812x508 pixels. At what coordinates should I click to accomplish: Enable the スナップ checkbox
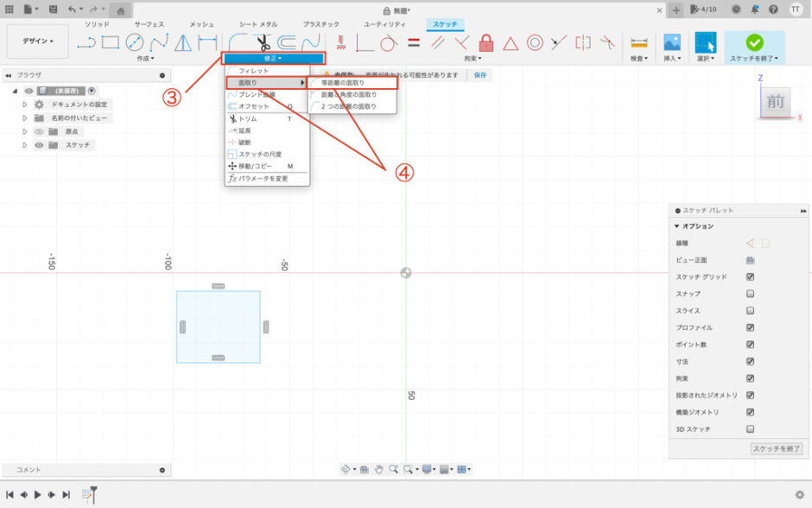[x=750, y=294]
